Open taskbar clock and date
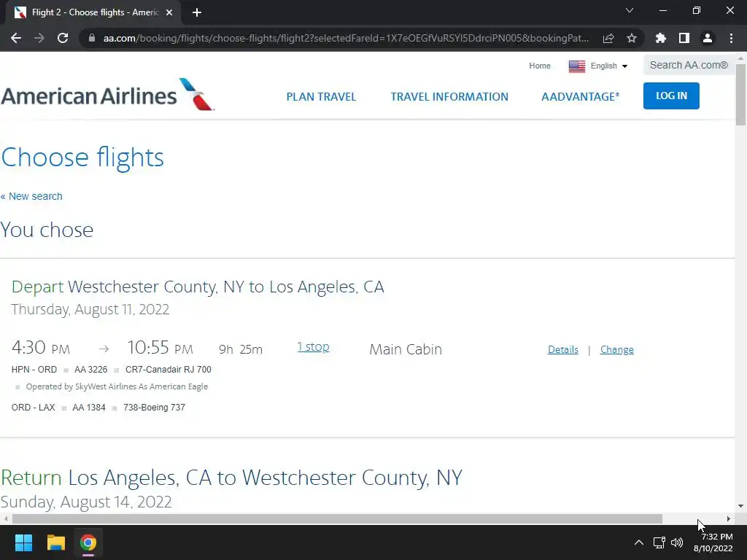 (x=713, y=542)
